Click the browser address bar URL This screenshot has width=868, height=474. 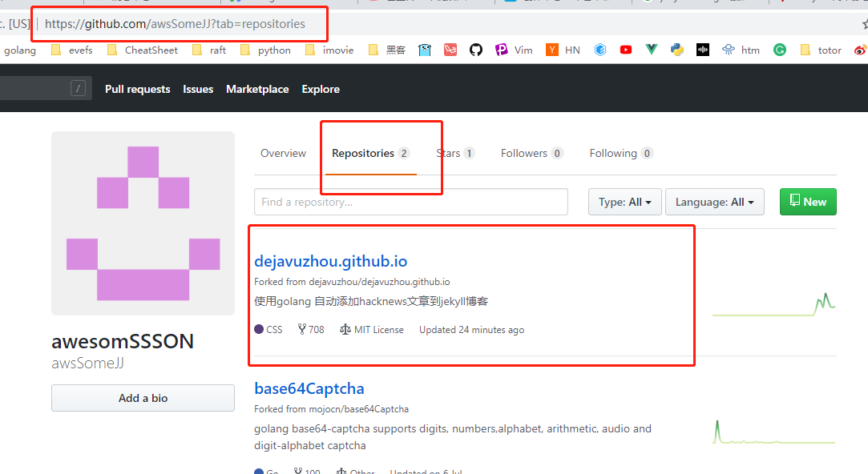click(175, 24)
